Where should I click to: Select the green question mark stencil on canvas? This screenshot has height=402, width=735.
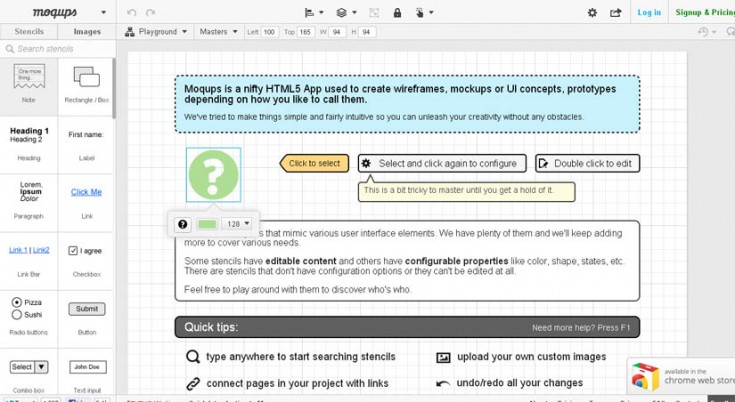[x=213, y=173]
